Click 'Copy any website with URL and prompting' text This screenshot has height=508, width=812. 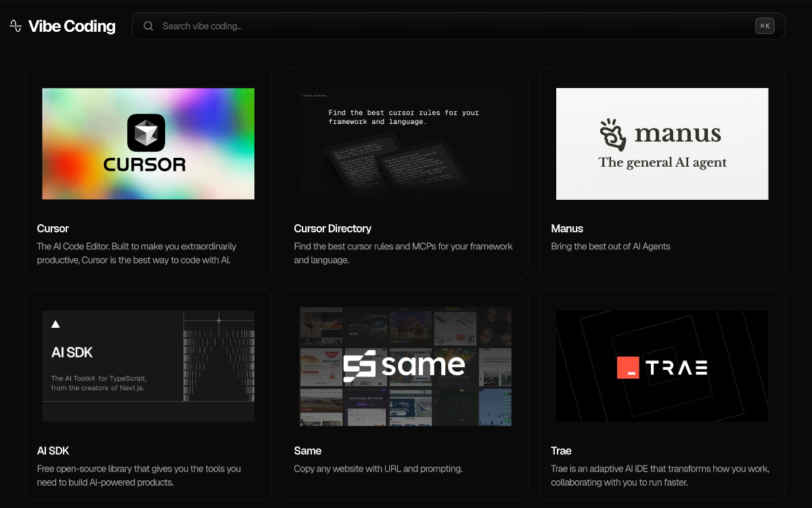pyautogui.click(x=378, y=468)
